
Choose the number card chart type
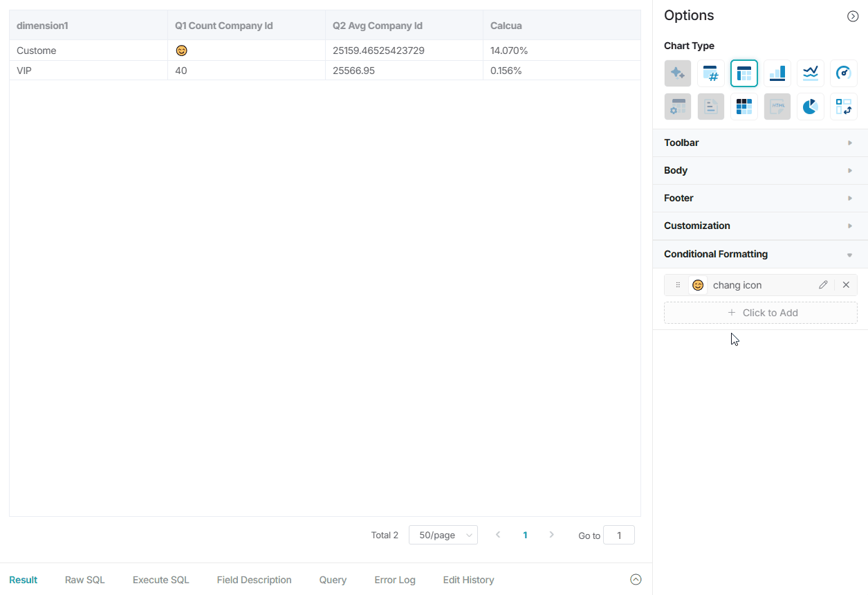point(711,73)
